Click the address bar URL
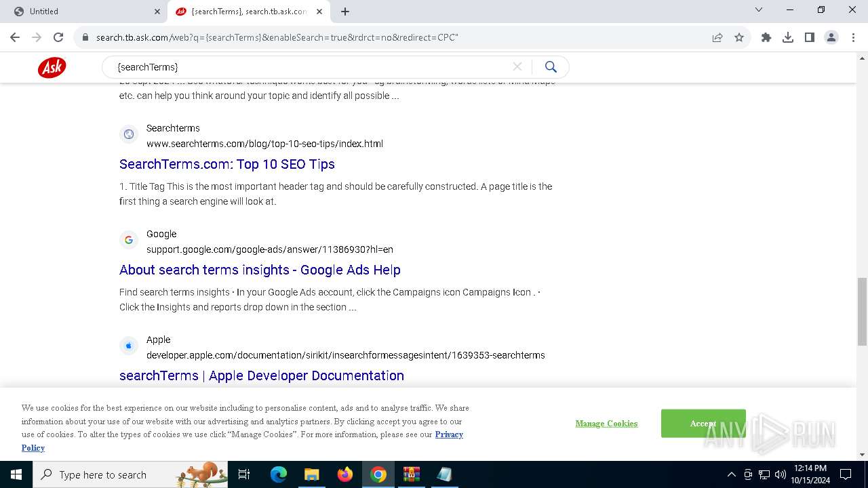The height and width of the screenshot is (488, 868). [x=277, y=37]
